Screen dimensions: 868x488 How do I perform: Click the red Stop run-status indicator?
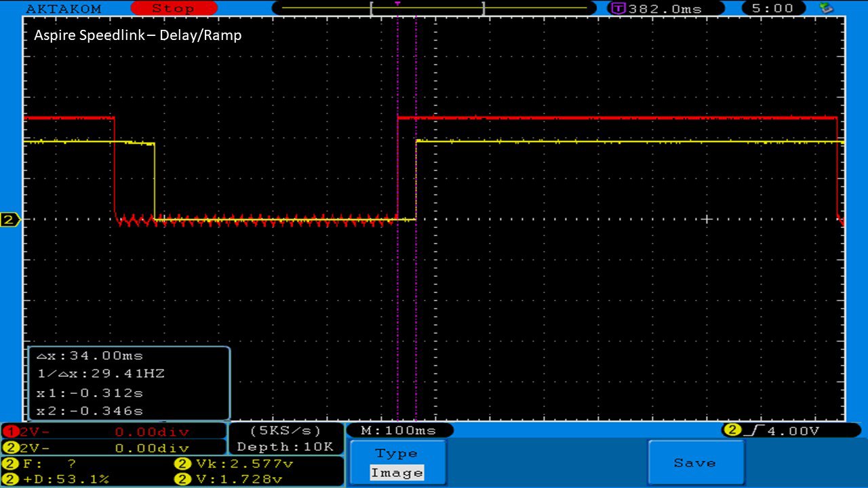pos(173,8)
